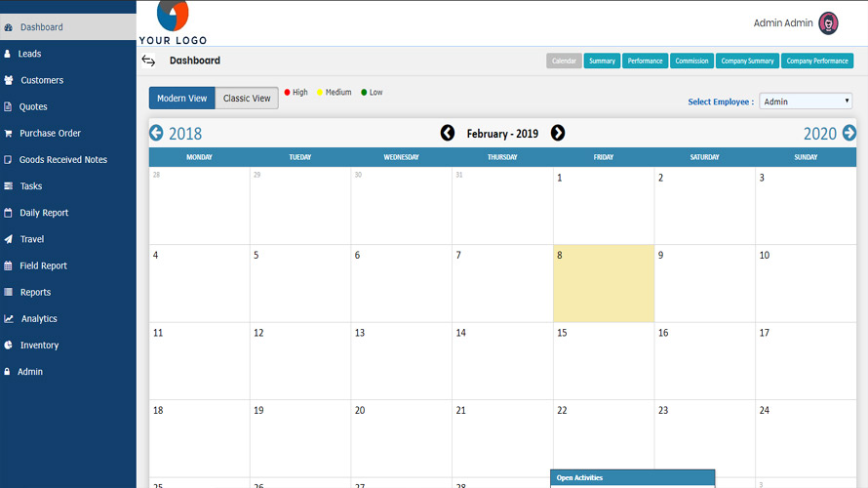The width and height of the screenshot is (868, 488).
Task: Toggle sidebar with the swap arrows icon
Action: click(x=148, y=61)
